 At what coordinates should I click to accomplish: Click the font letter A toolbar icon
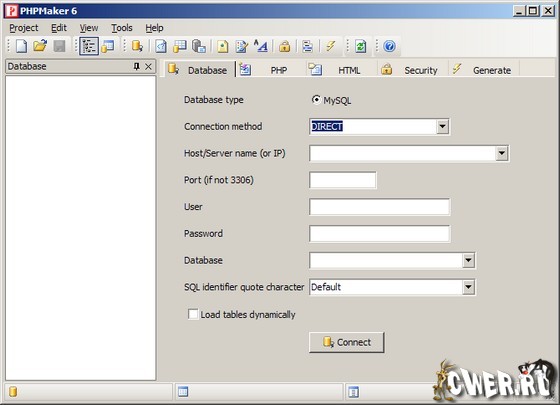point(261,46)
